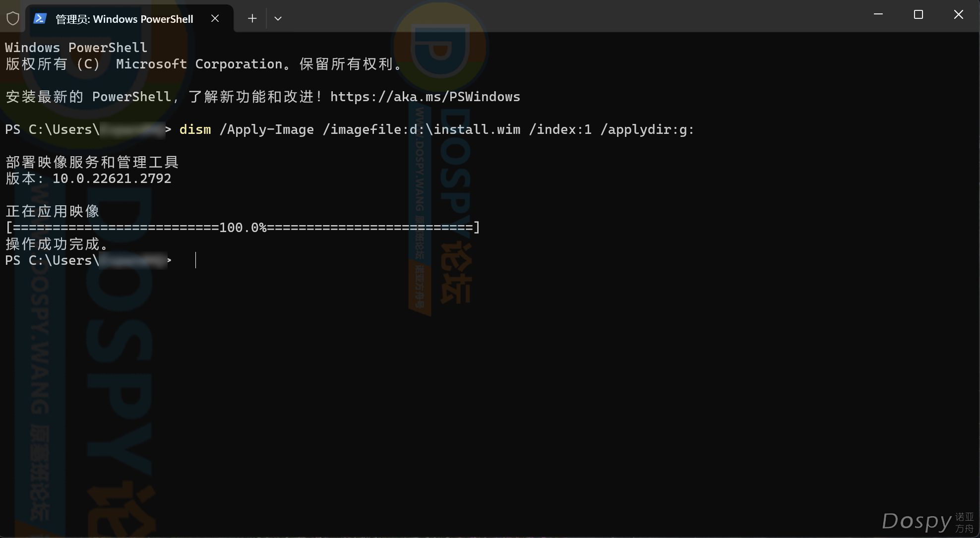
Task: Click the PowerShell icon on the tab
Action: (x=40, y=18)
